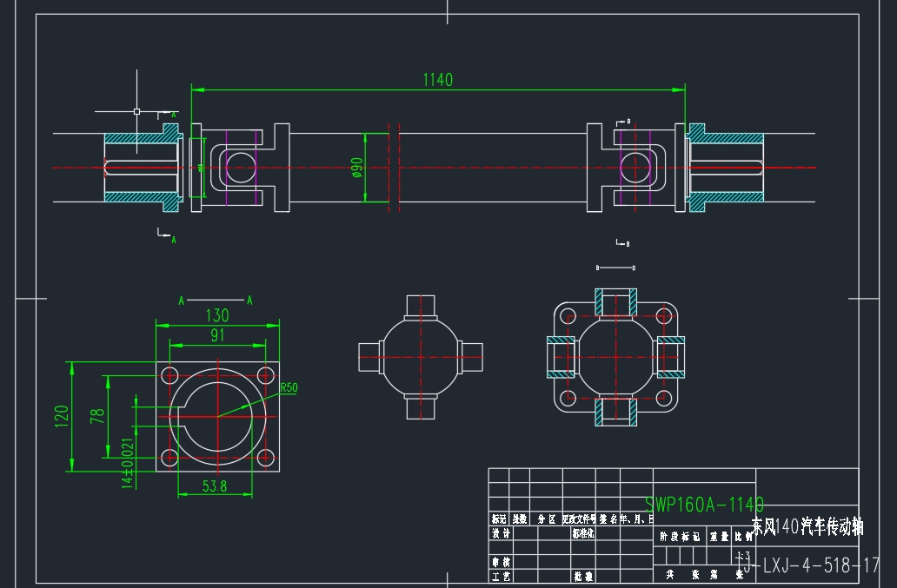
Task: Select the B—B section view label
Action: pyautogui.click(x=615, y=268)
